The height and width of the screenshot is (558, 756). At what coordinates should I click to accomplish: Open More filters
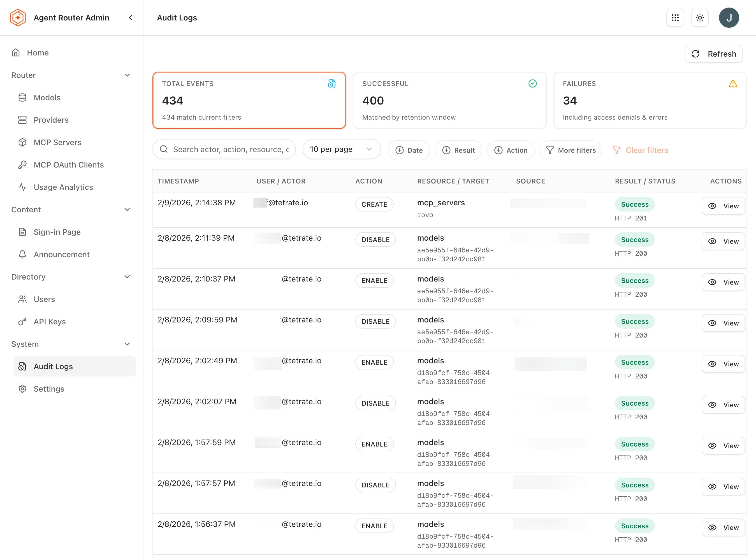tap(571, 150)
